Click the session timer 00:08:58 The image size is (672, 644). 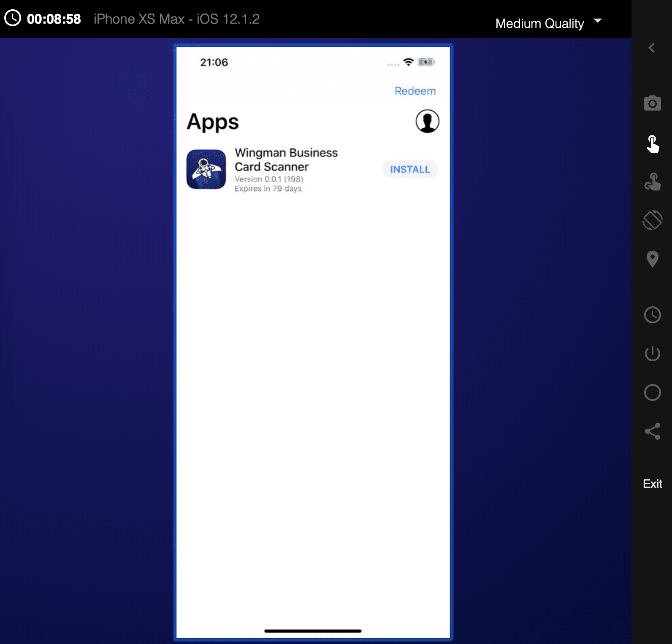pyautogui.click(x=54, y=19)
